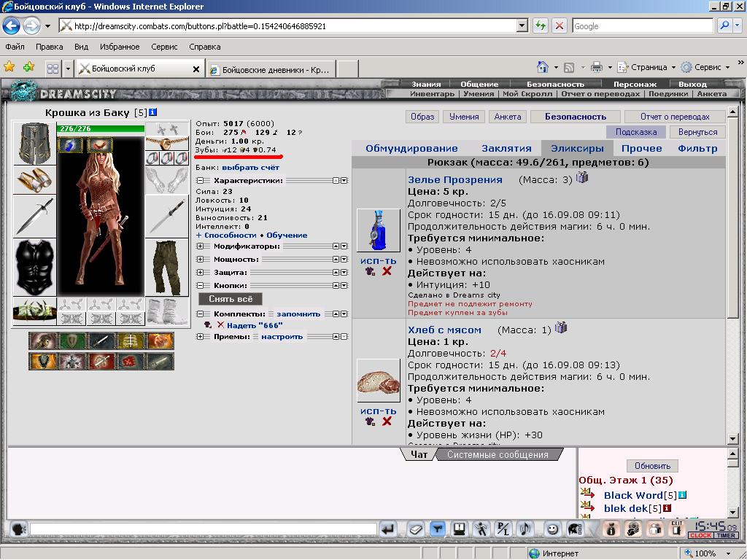Click the fiery fist combat technique icon

click(x=160, y=341)
